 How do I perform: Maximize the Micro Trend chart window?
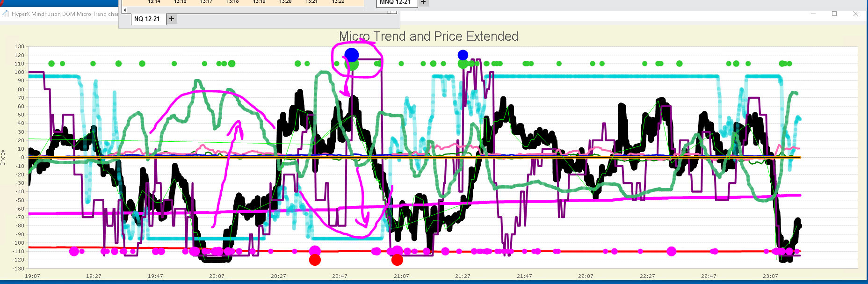834,14
